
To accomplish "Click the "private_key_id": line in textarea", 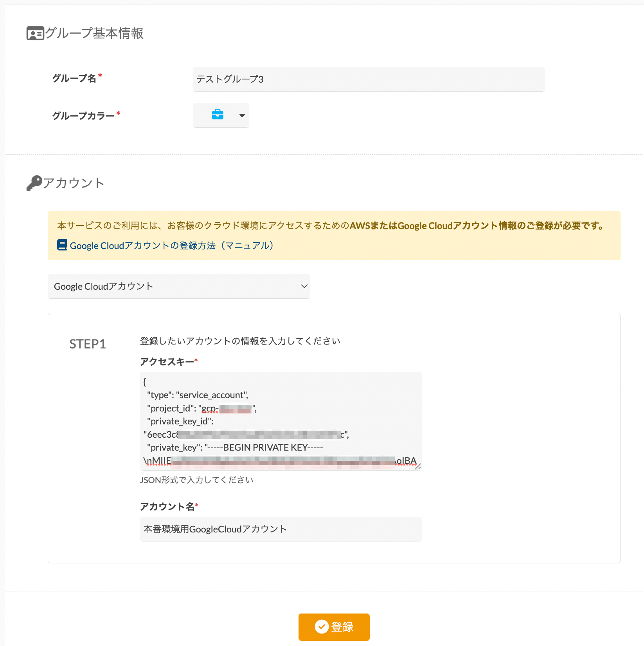I will 180,421.
